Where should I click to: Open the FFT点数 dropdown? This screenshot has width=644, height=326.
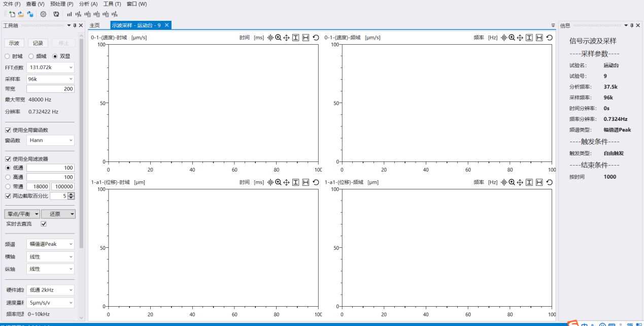[50, 67]
